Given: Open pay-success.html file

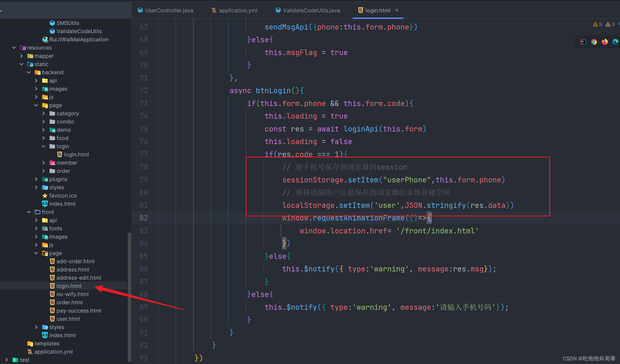Looking at the screenshot, I should pyautogui.click(x=79, y=311).
